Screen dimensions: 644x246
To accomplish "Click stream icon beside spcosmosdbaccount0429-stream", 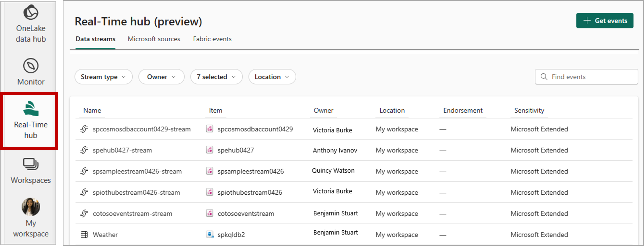I will [84, 129].
